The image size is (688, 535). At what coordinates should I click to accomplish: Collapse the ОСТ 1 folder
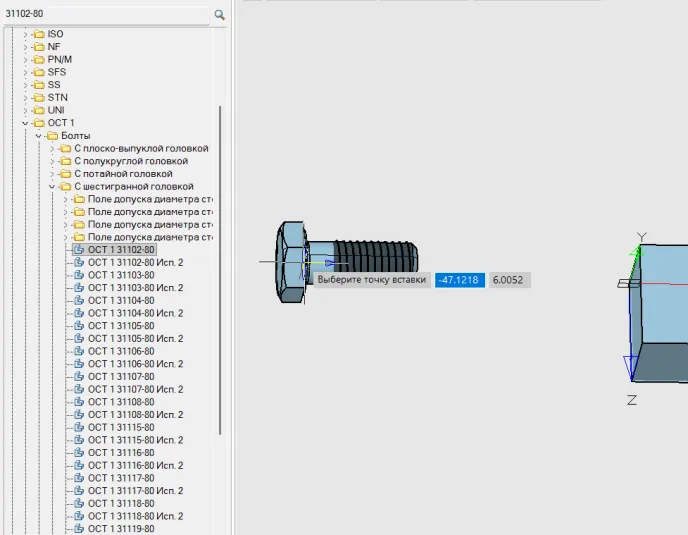click(25, 123)
